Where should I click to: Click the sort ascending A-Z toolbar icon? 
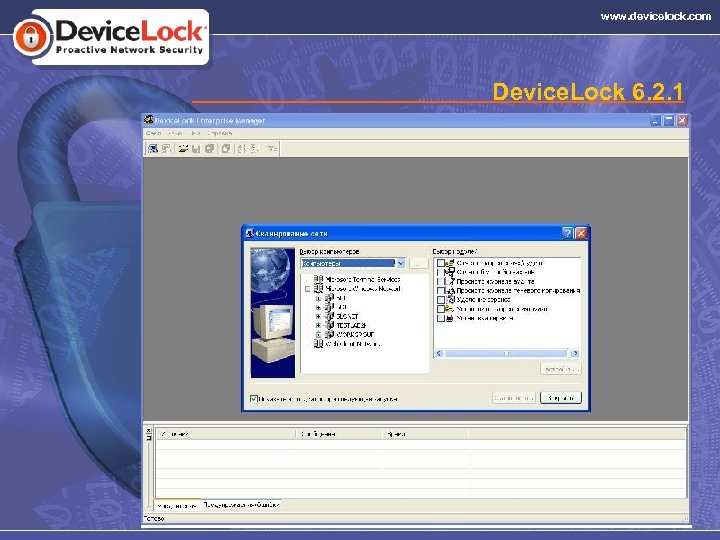pyautogui.click(x=242, y=148)
